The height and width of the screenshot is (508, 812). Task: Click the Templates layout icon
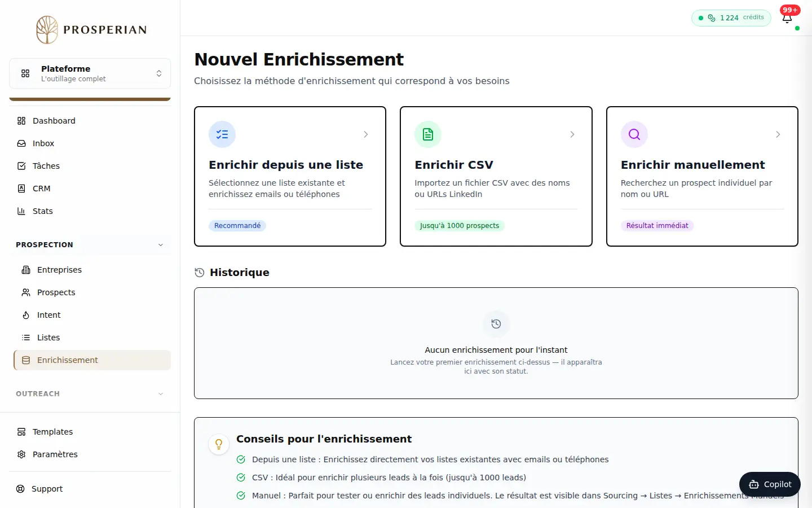pyautogui.click(x=21, y=432)
